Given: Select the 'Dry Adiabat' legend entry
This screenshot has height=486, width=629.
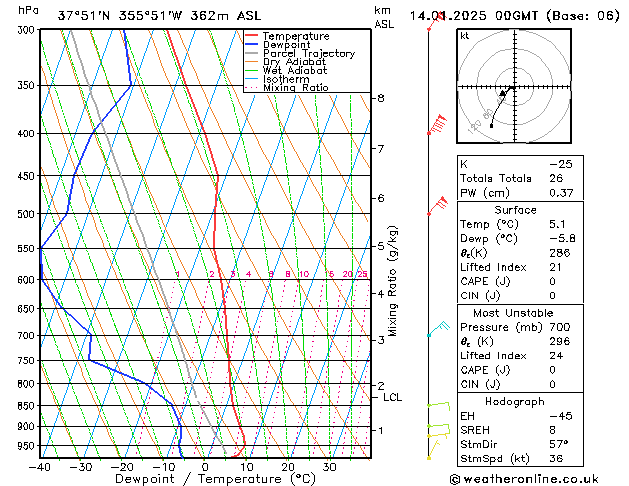Looking at the screenshot, I should [294, 62].
